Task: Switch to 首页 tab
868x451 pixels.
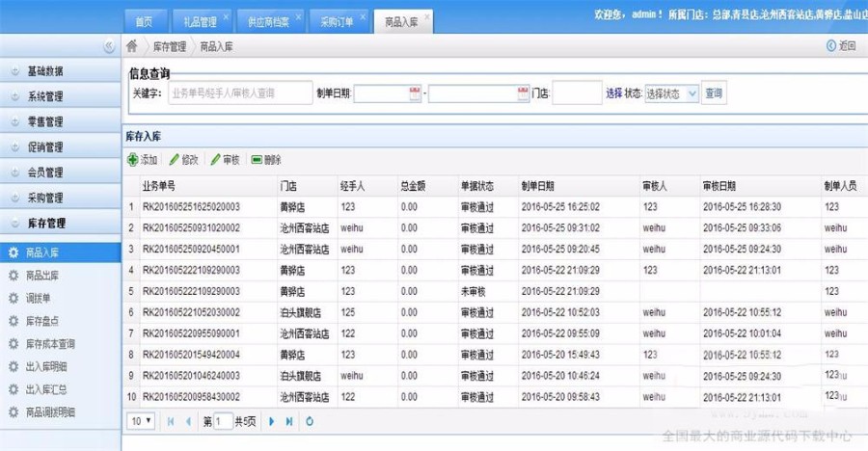Action: tap(144, 21)
